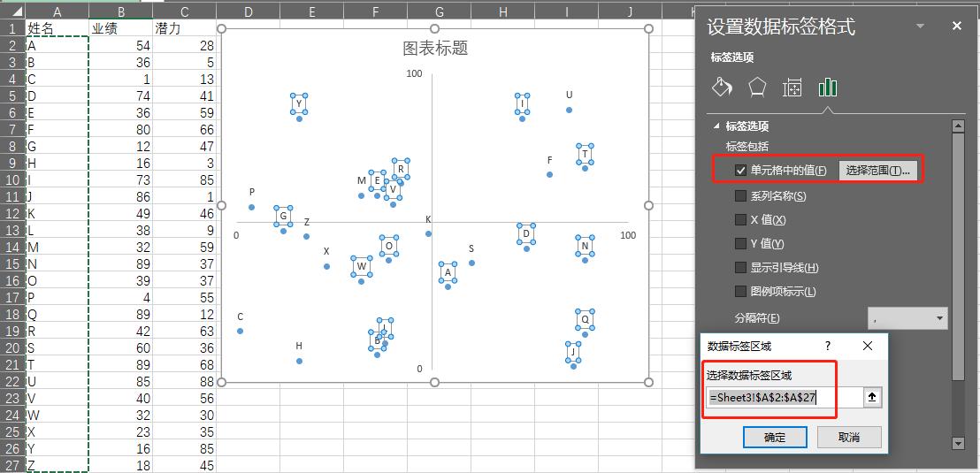Click the data point below label H
980x473 pixels.
click(299, 361)
